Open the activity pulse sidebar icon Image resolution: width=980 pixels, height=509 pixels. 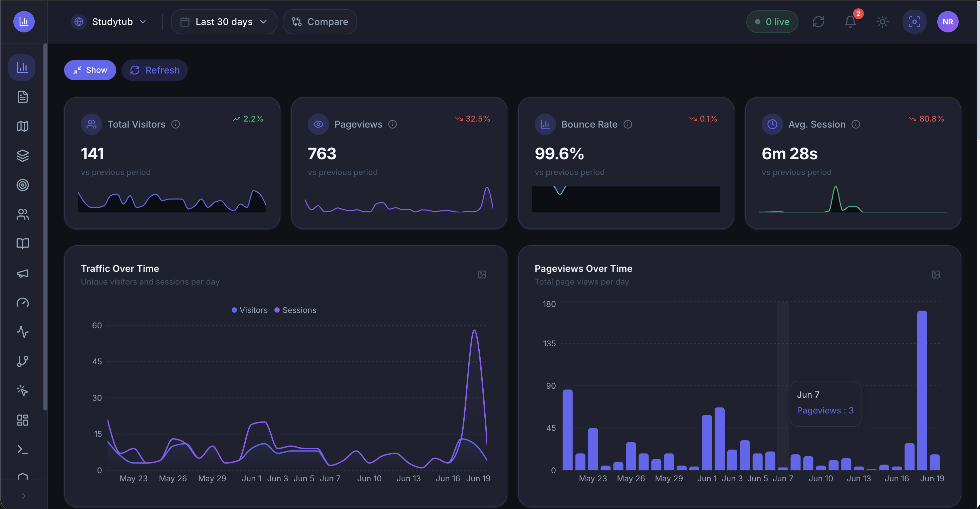[22, 332]
